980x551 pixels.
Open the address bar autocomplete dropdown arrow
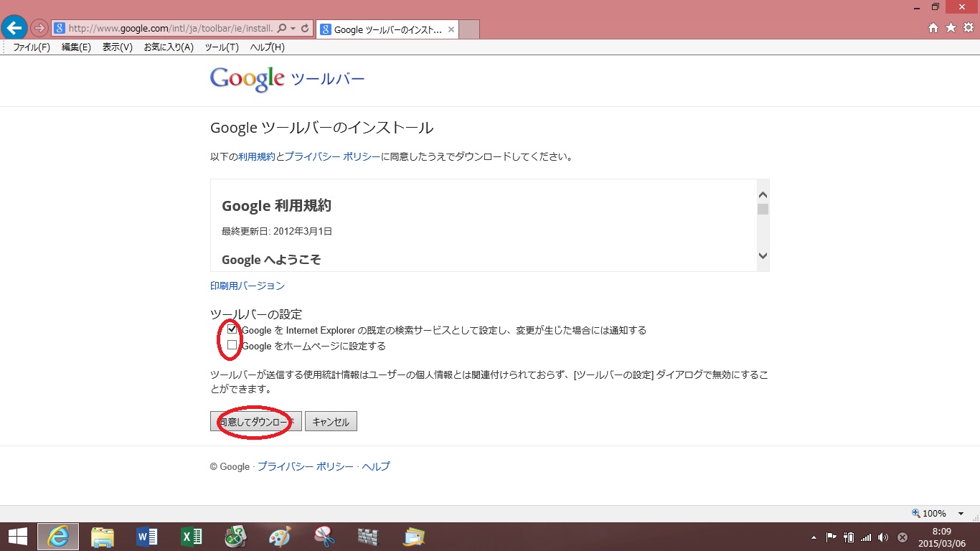[293, 29]
